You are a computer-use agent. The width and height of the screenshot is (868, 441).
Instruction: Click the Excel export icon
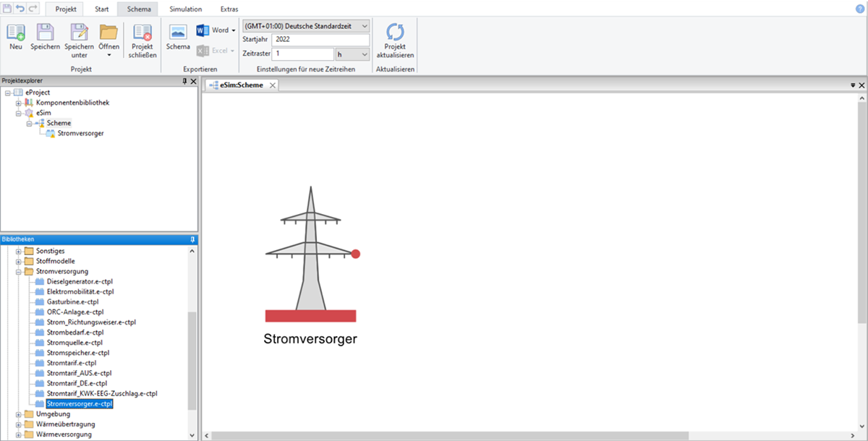pos(203,51)
